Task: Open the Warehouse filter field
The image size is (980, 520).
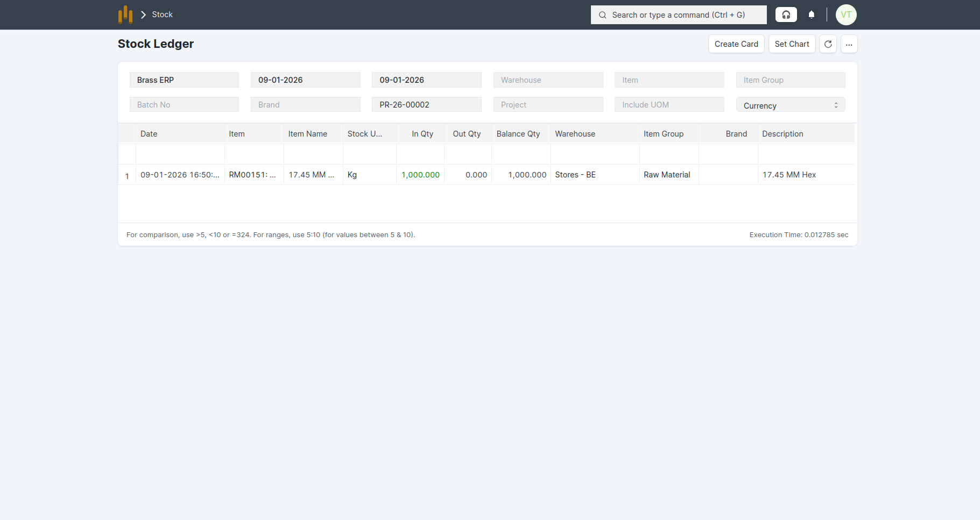Action: [x=548, y=80]
